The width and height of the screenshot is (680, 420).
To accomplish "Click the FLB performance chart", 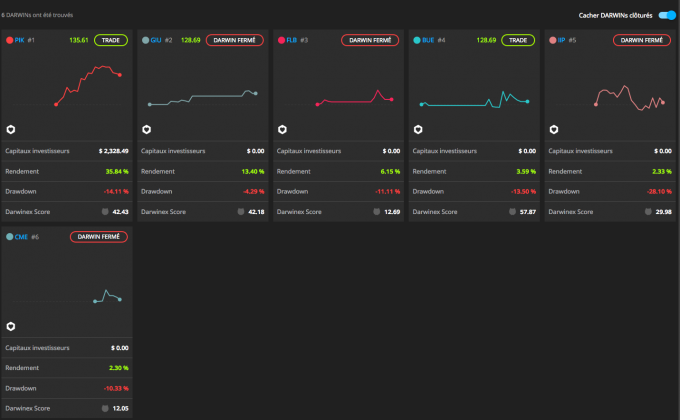I will click(x=355, y=98).
